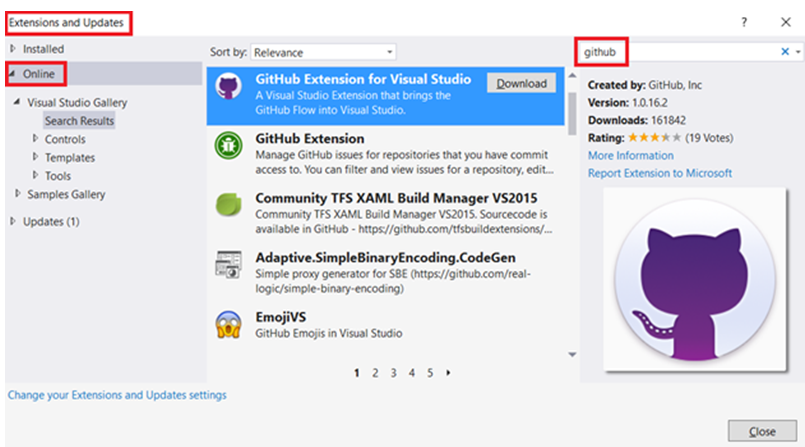Go to results page 4

pos(412,373)
